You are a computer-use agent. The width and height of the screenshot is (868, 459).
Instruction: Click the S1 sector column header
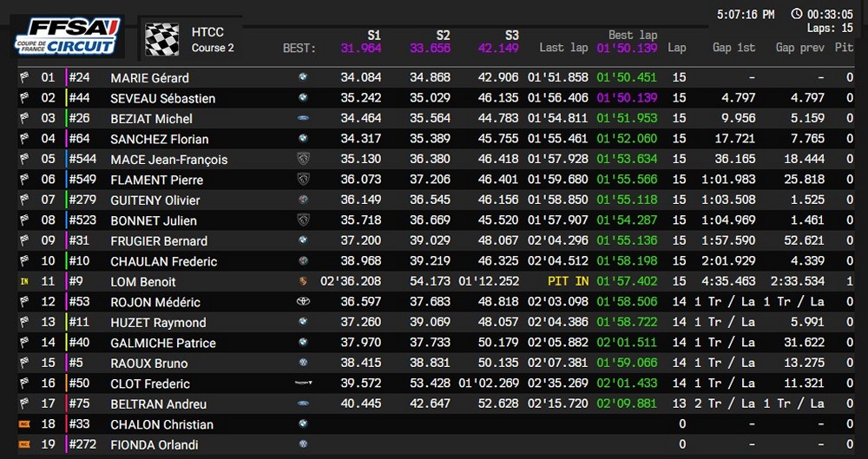(x=373, y=36)
